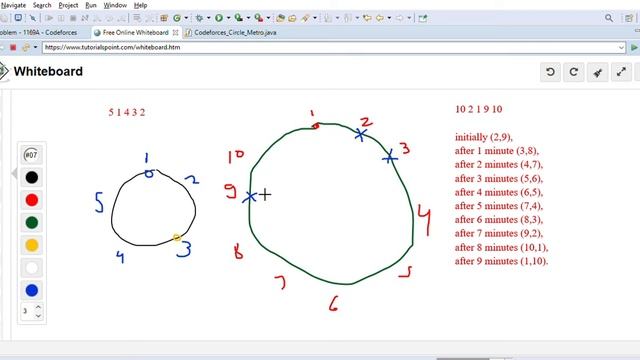Click the whiteboard clear brush button
This screenshot has width=640, height=360.
(598, 72)
